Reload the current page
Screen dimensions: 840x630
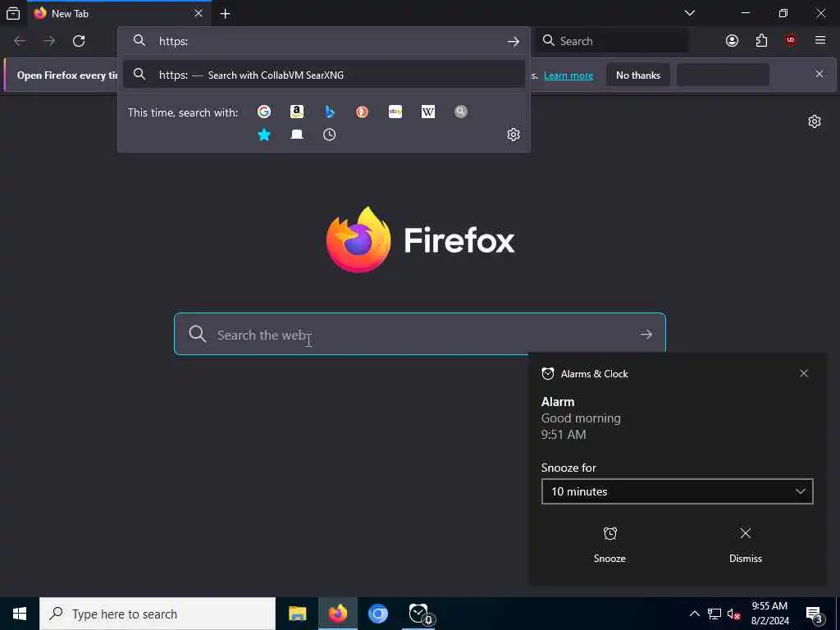79,41
